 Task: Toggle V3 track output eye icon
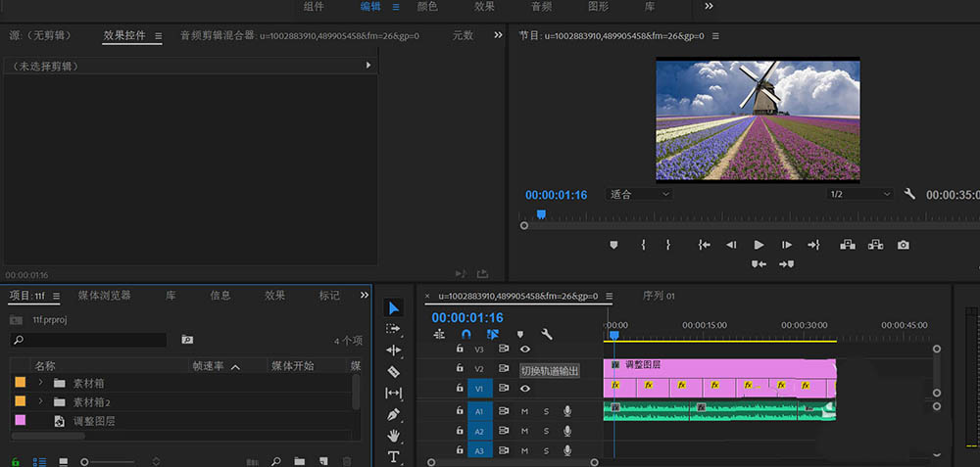[525, 349]
